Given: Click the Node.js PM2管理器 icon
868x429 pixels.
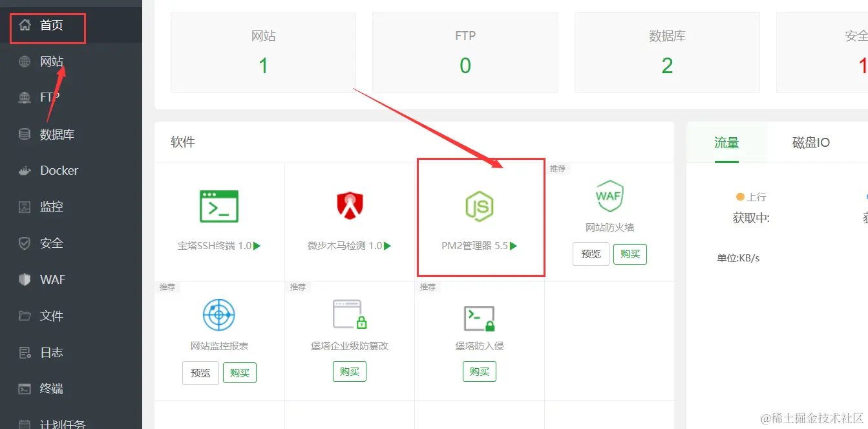Looking at the screenshot, I should pos(480,207).
